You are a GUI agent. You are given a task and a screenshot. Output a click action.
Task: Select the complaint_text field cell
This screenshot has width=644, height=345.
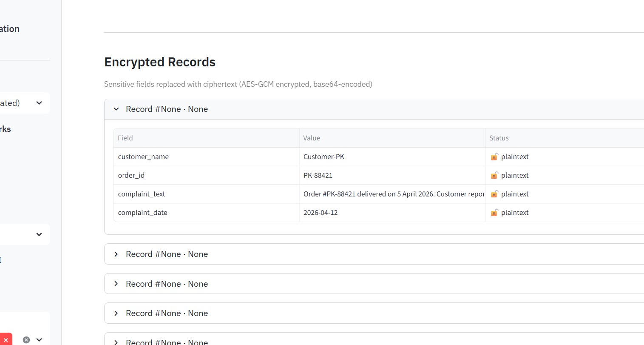pos(206,194)
